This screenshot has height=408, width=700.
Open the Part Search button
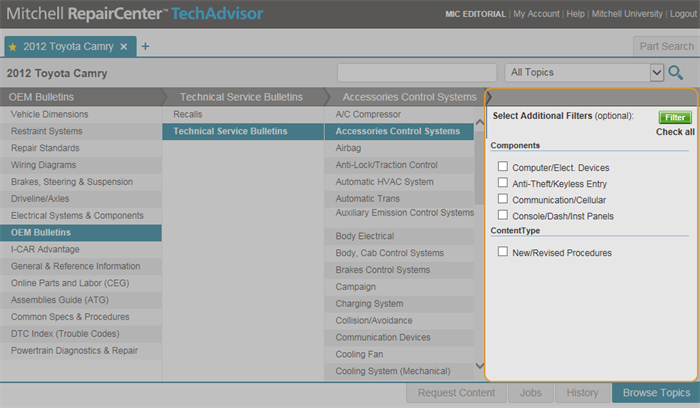pos(666,46)
